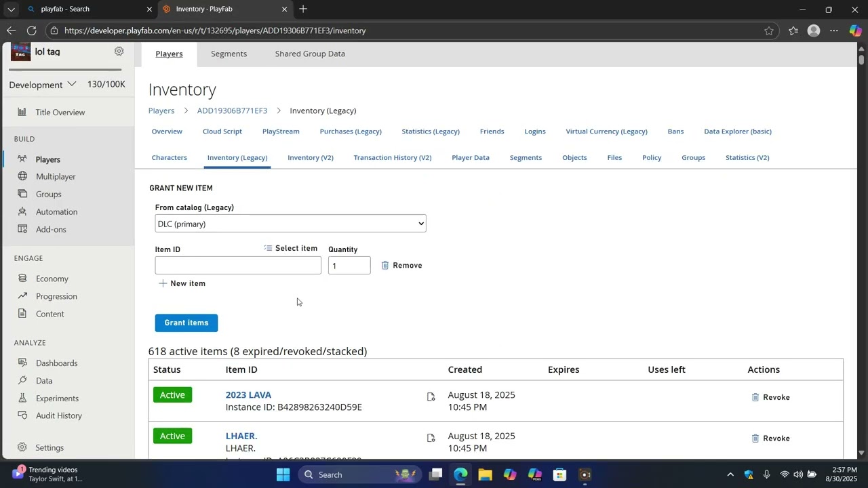This screenshot has width=868, height=488.
Task: Open the Automation sidebar icon
Action: point(22,211)
